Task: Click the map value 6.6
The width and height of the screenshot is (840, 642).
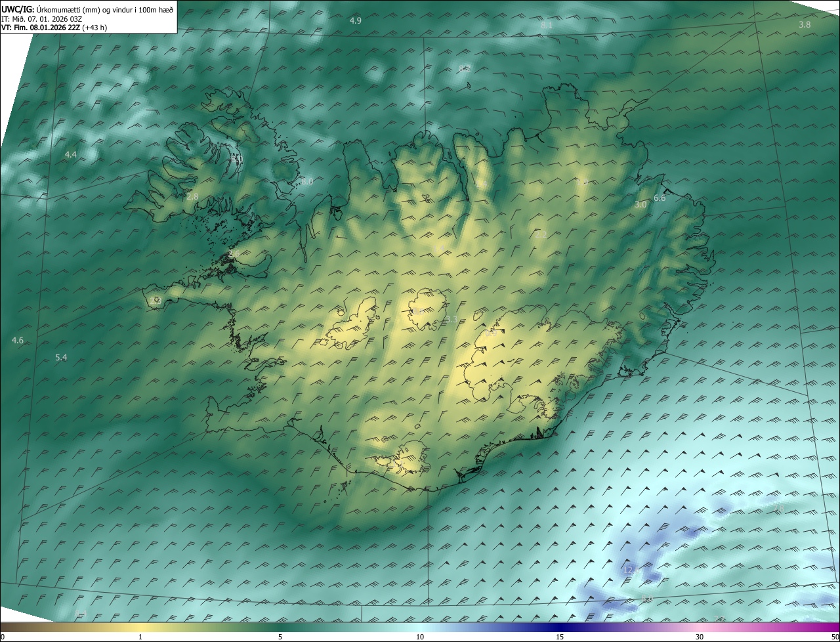Action: click(660, 198)
